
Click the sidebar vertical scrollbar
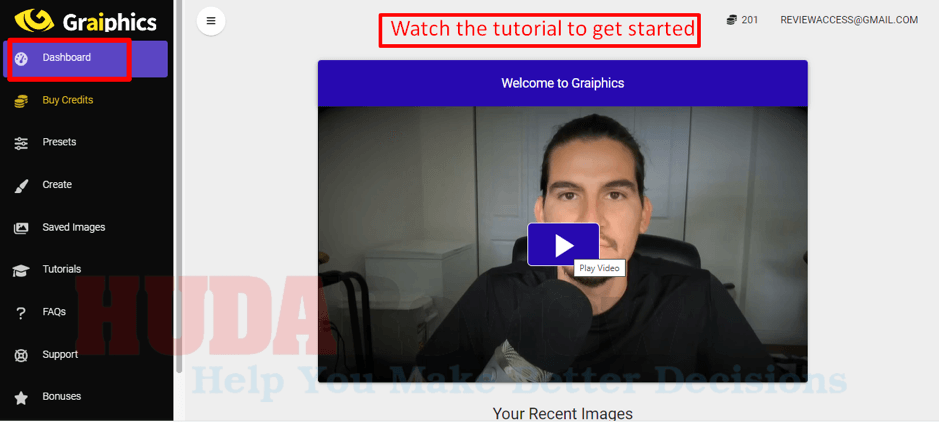(178, 186)
